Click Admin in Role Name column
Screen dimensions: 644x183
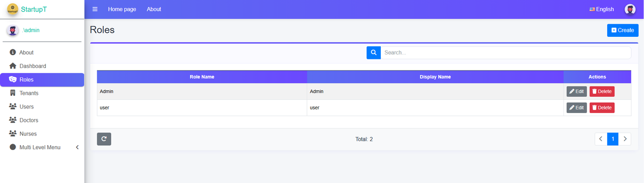coord(107,91)
